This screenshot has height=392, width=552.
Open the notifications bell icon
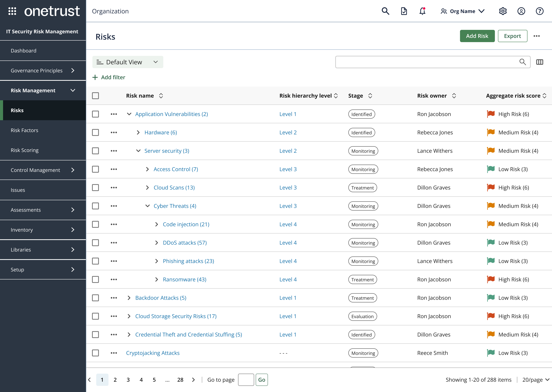(x=422, y=11)
